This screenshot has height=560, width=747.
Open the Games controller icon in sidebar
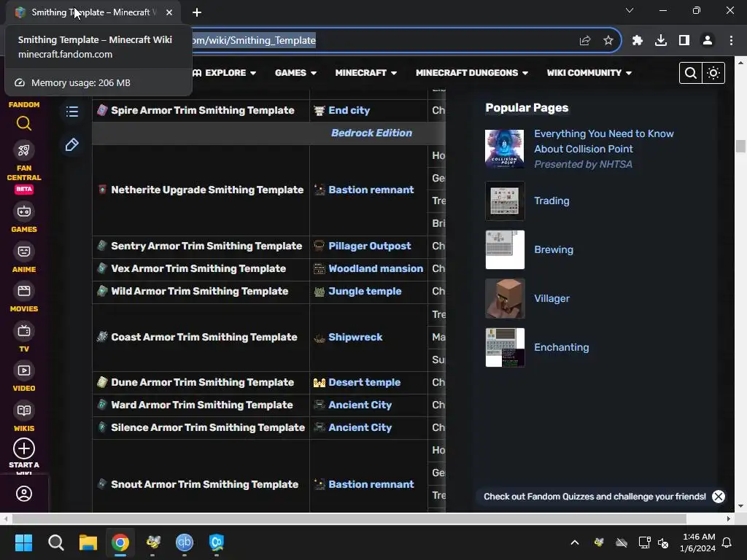(x=24, y=211)
